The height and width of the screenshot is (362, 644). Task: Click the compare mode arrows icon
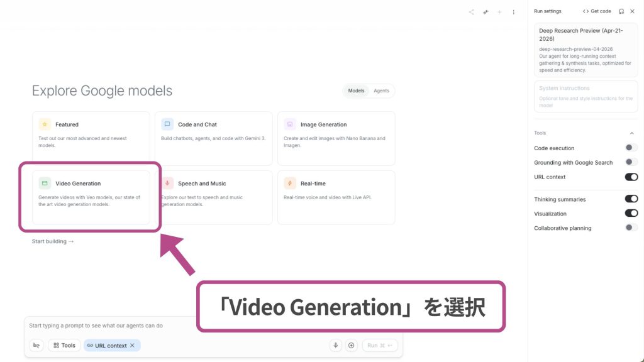coord(486,12)
